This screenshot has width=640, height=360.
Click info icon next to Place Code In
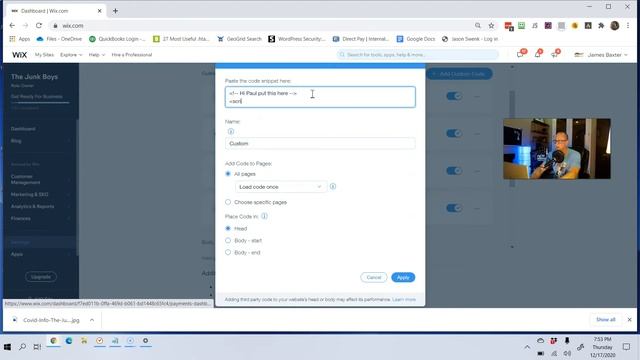coord(264,216)
